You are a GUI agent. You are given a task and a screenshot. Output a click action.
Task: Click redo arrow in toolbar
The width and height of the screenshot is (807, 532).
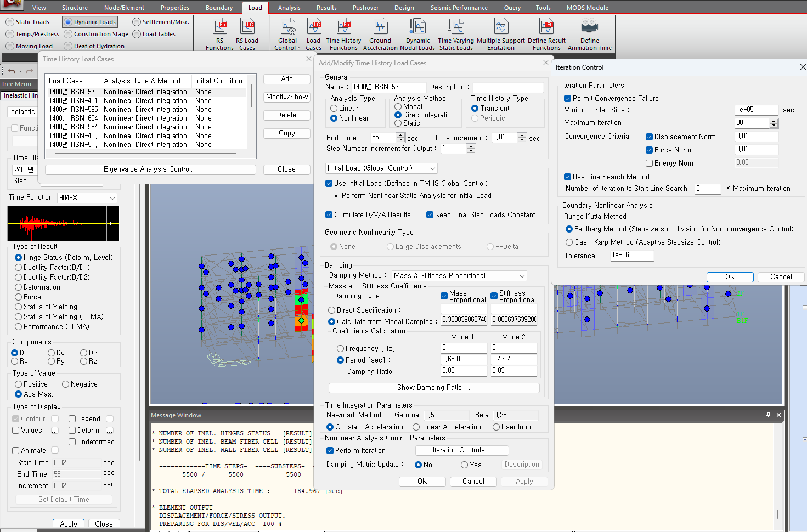(30, 71)
